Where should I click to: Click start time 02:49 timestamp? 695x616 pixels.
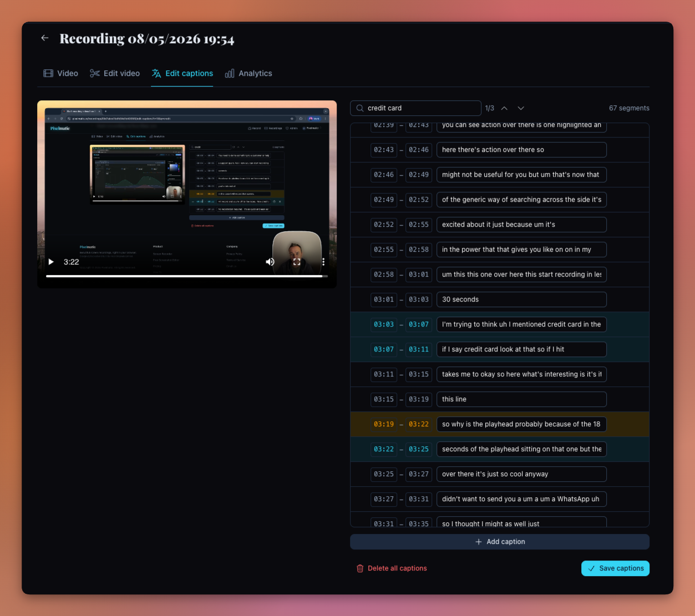[x=384, y=200]
